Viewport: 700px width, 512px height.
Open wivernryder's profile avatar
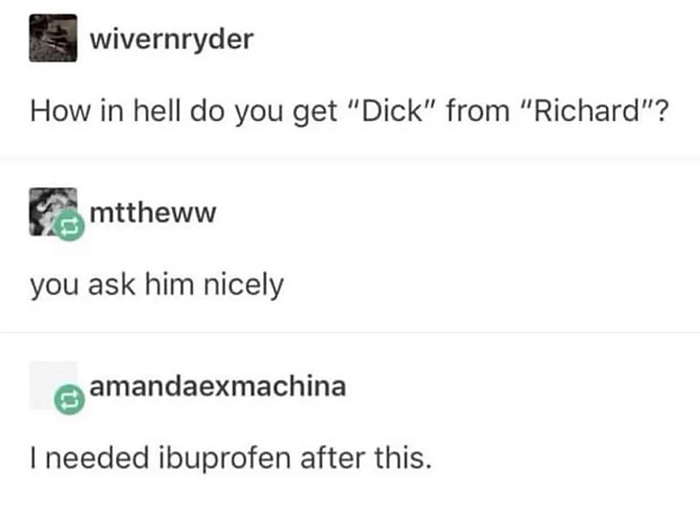[53, 38]
